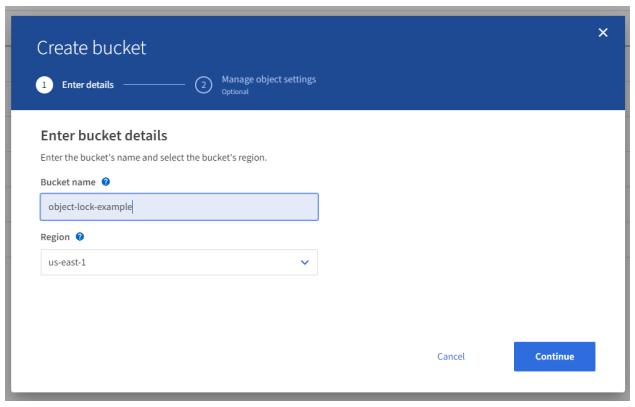Close the Create bucket dialog
635x407 pixels.
[603, 33]
